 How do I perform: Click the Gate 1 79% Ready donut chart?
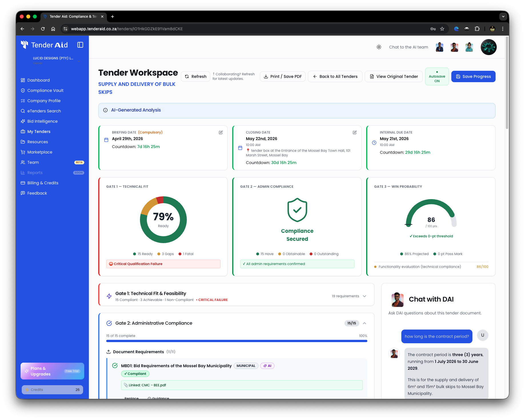(163, 220)
